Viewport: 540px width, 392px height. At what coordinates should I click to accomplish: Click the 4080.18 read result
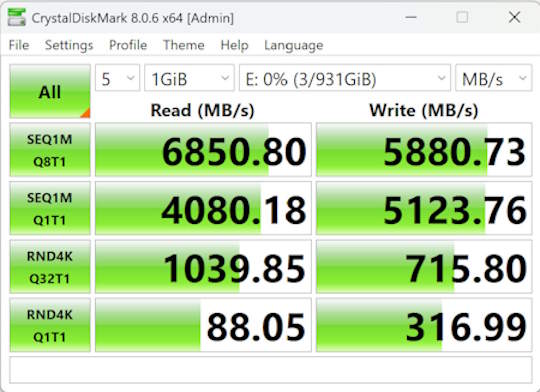[x=203, y=208]
